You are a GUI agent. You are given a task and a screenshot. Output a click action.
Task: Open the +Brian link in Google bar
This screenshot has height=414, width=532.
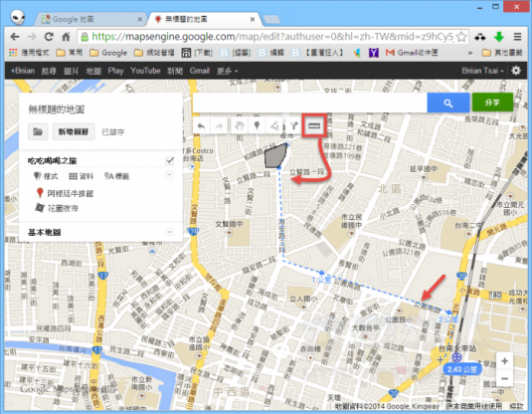[23, 71]
